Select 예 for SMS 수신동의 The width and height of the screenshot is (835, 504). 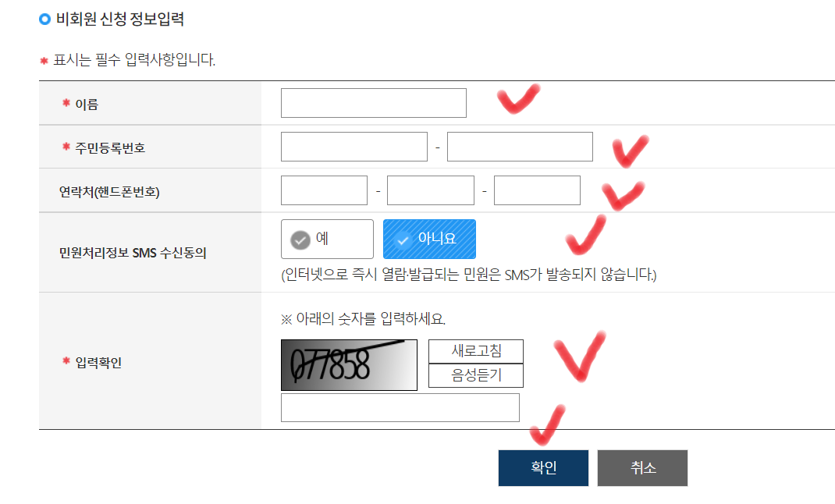click(327, 239)
